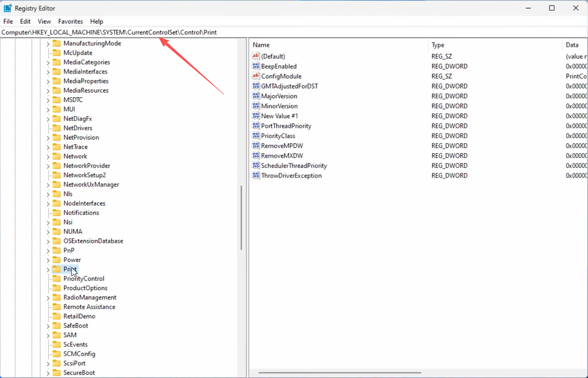Expand the Network key
The height and width of the screenshot is (378, 588).
(48, 157)
